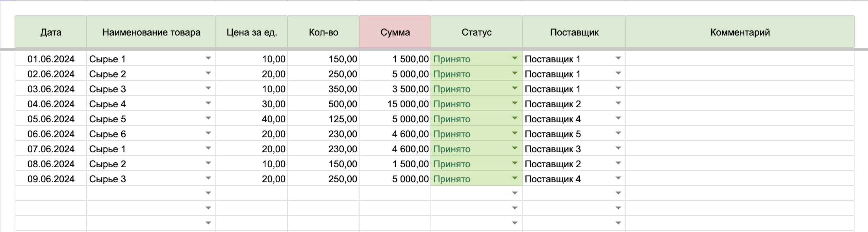Select the Статус column header
The width and height of the screenshot is (868, 232).
click(x=477, y=32)
